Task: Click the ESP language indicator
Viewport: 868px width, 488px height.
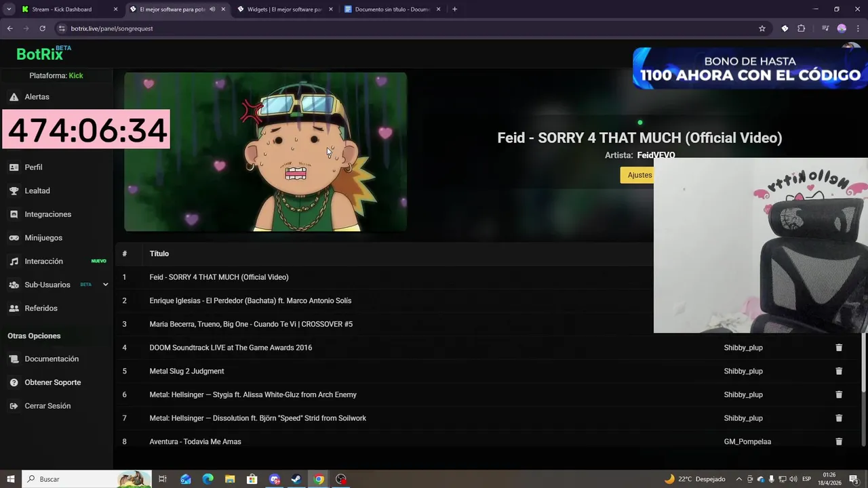Action: point(806,479)
